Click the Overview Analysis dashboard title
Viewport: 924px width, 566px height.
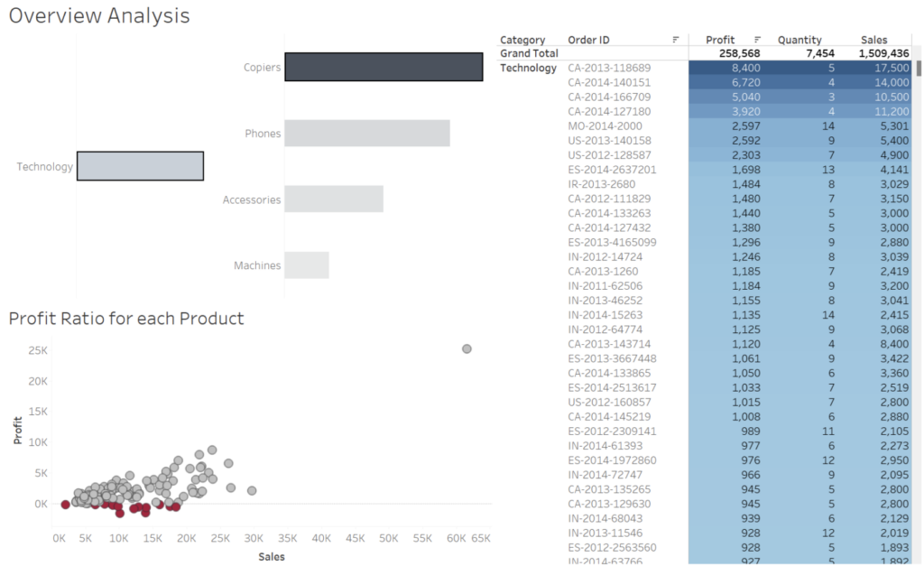pos(99,15)
